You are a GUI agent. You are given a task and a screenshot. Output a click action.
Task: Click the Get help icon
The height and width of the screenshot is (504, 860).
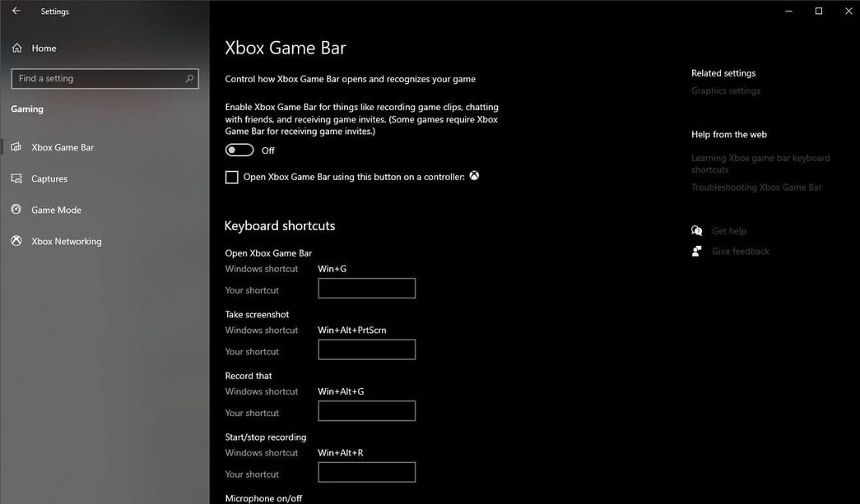pyautogui.click(x=696, y=230)
